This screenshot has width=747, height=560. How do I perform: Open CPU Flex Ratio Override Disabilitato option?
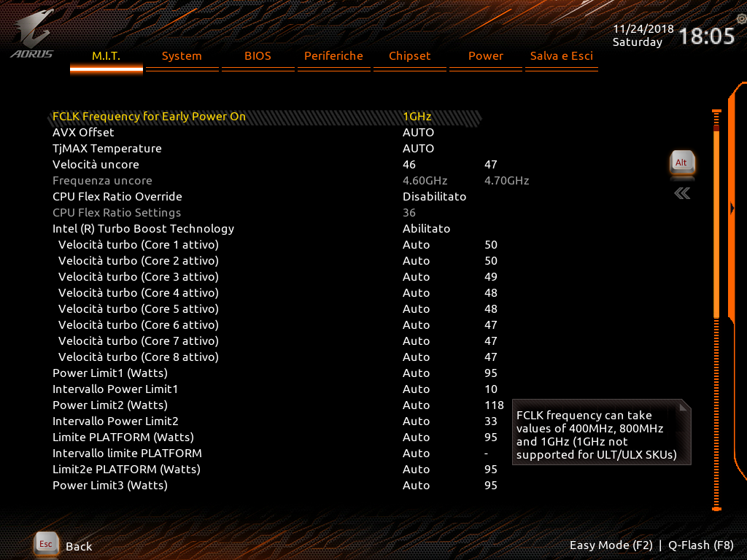(x=435, y=197)
